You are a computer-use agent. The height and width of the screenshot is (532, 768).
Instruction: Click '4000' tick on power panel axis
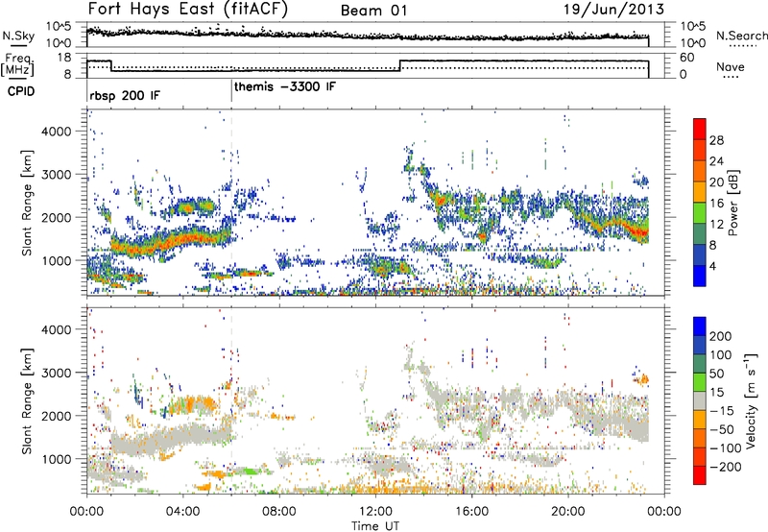tap(57, 132)
